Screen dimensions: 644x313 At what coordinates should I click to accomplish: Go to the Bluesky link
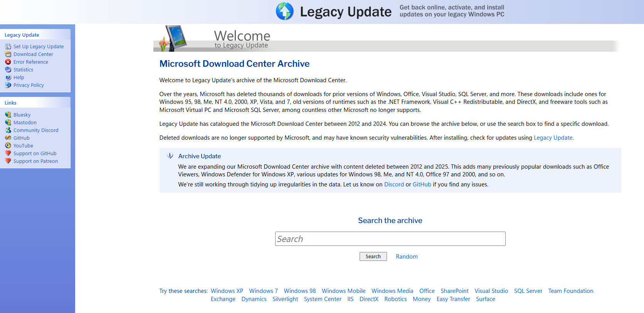(22, 115)
